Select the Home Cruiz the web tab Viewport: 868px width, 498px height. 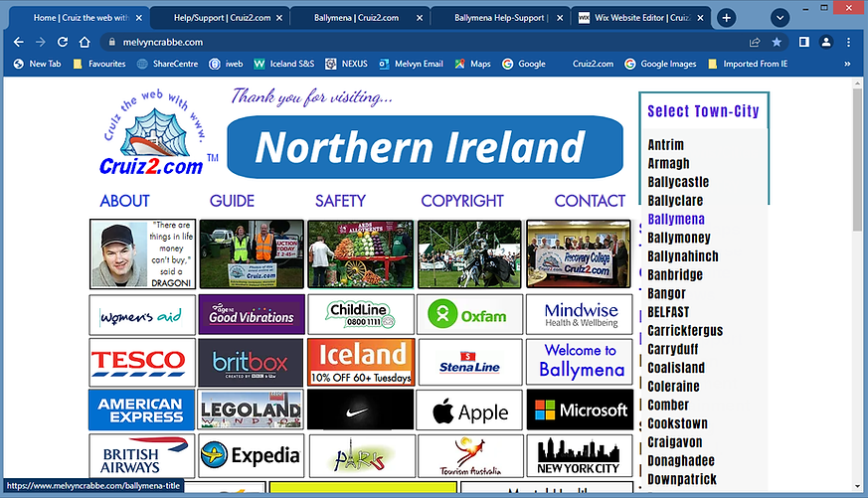(x=81, y=18)
